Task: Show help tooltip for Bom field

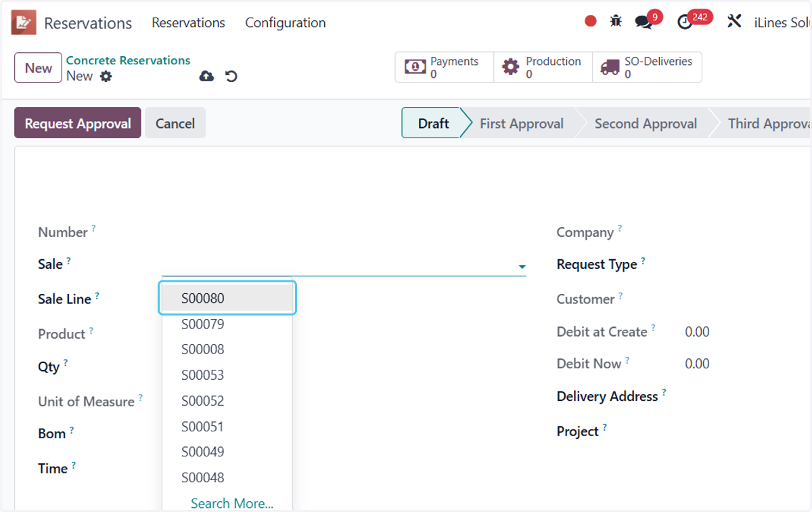Action: (x=71, y=430)
